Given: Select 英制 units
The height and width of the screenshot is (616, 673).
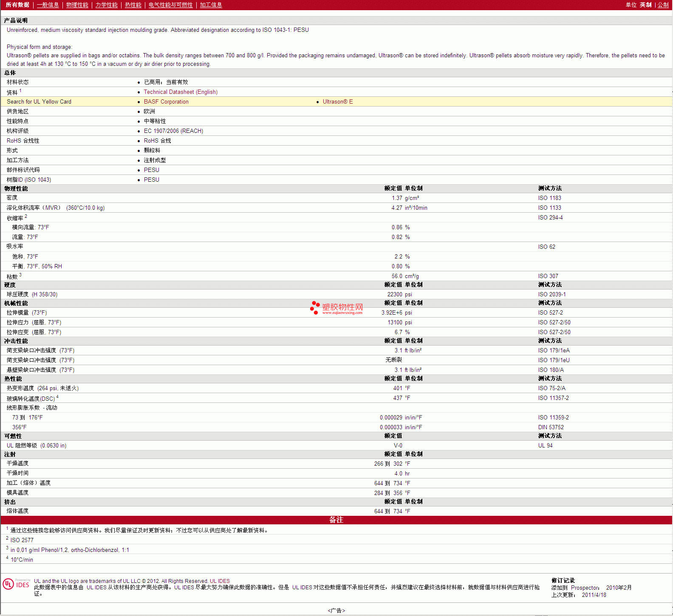Looking at the screenshot, I should click(x=645, y=5).
